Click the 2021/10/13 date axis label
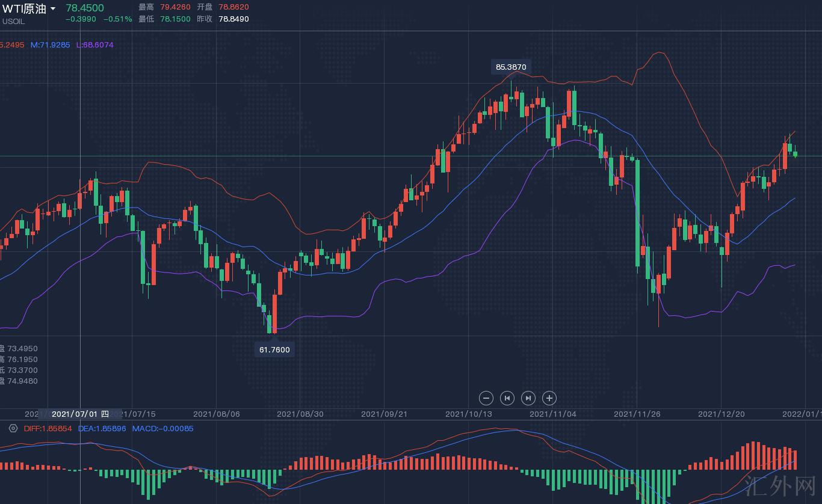 [x=468, y=414]
